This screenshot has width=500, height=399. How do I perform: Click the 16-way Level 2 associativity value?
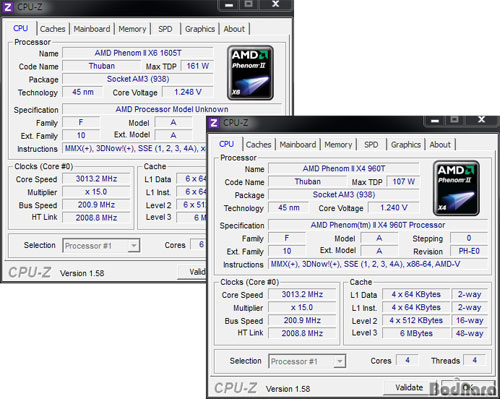coord(469,320)
